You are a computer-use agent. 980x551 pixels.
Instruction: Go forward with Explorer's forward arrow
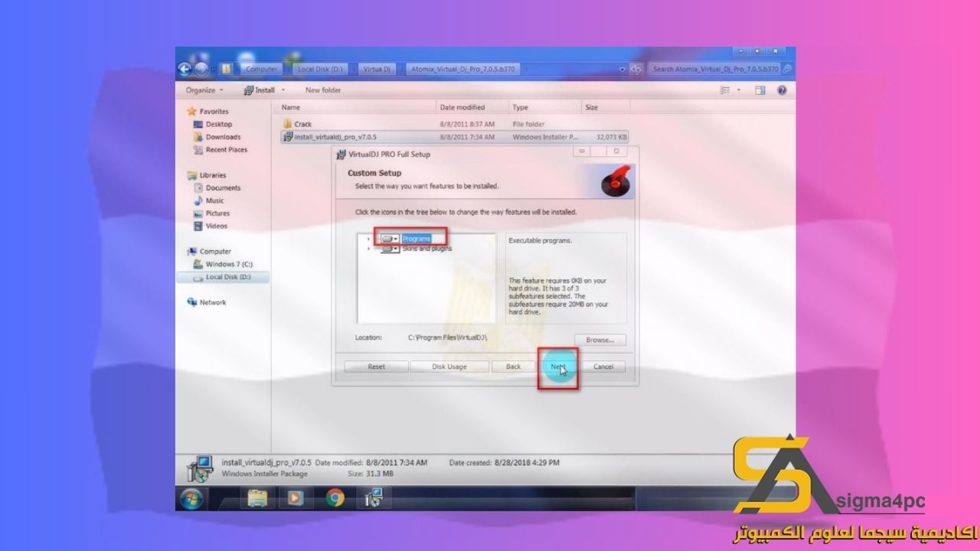(x=201, y=70)
